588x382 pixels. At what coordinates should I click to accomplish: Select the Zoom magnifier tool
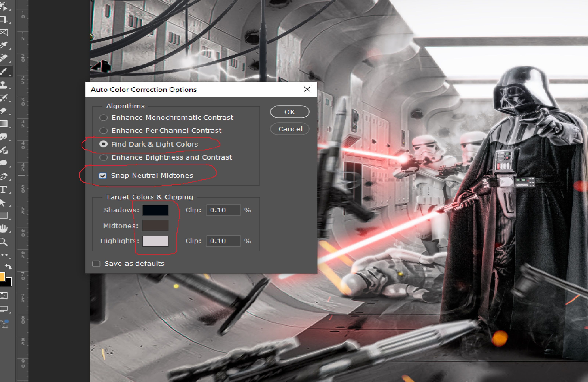pyautogui.click(x=3, y=242)
